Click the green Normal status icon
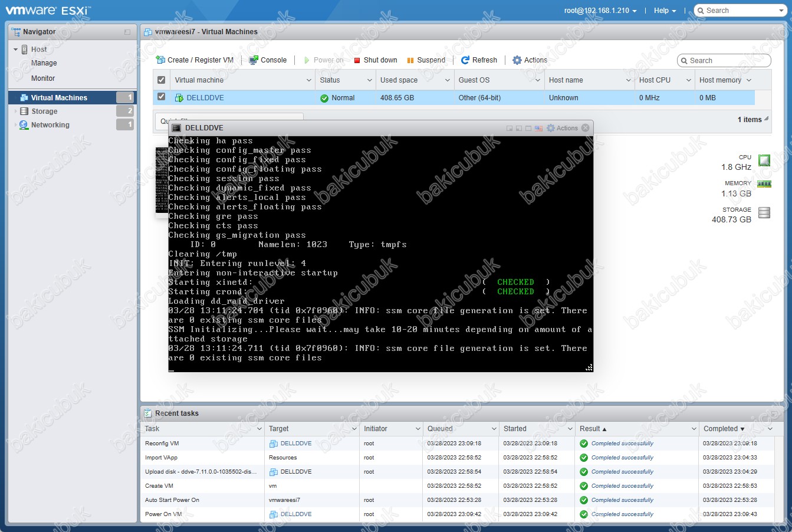Screen dimensions: 792x532 click(324, 98)
